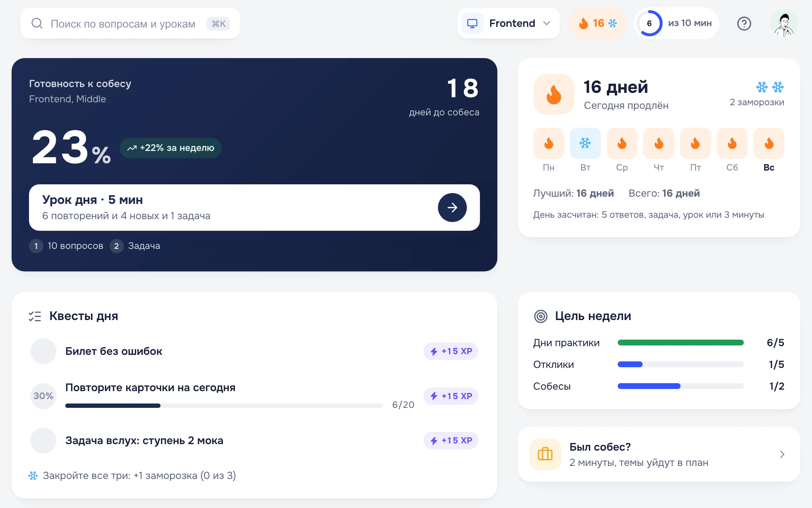This screenshot has width=812, height=508.
Task: Select Thursday (Чт) flame tile
Action: 659,143
